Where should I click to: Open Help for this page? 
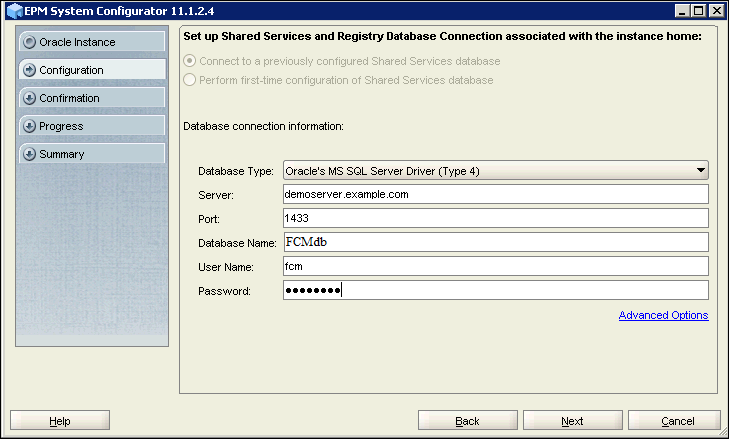[60, 421]
